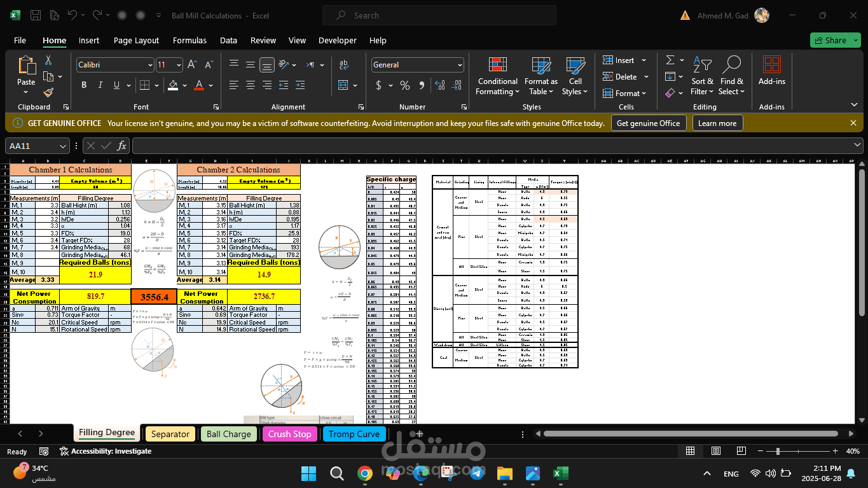Screen dimensions: 868x488
Task: Click the Format Painter brush icon
Action: coord(48,93)
